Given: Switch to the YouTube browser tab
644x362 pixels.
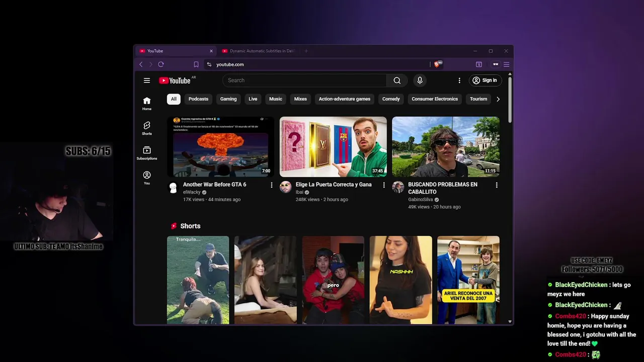Looking at the screenshot, I should tap(176, 51).
